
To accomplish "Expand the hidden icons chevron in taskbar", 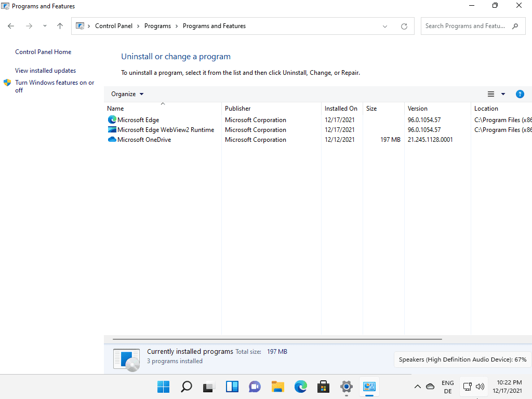I will click(417, 387).
